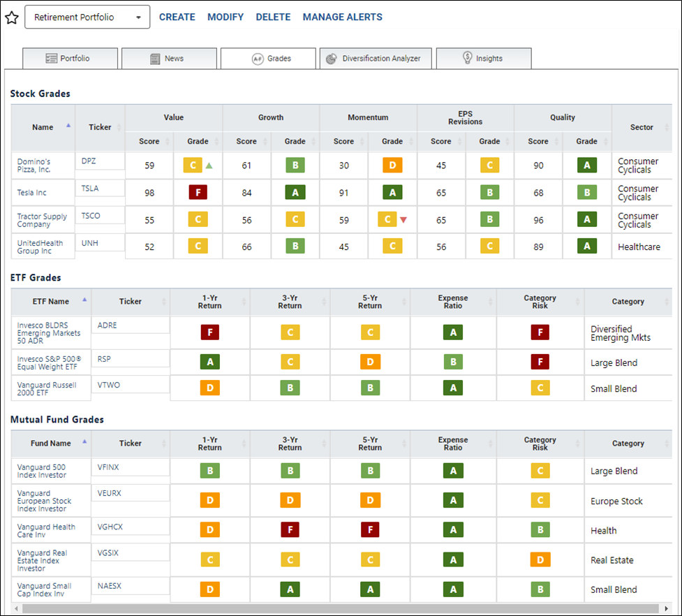Click the News tab newspaper icon
This screenshot has height=616, width=682.
coord(155,59)
